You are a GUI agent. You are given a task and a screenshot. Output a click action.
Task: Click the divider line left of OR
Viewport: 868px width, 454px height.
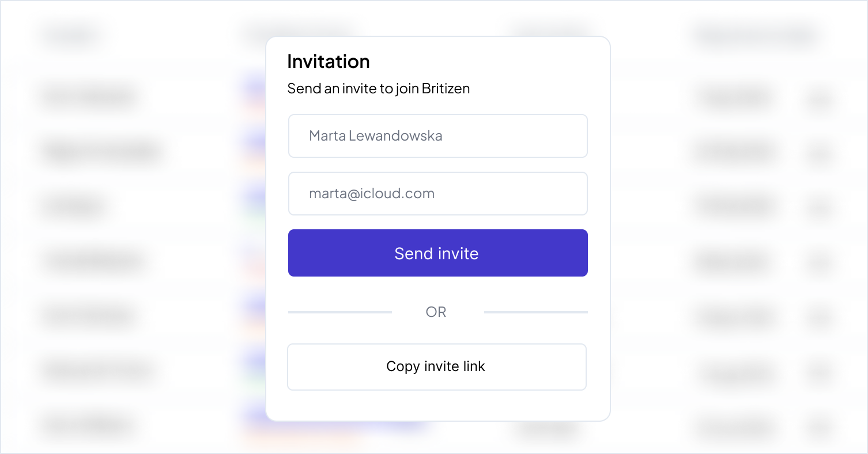click(x=340, y=312)
